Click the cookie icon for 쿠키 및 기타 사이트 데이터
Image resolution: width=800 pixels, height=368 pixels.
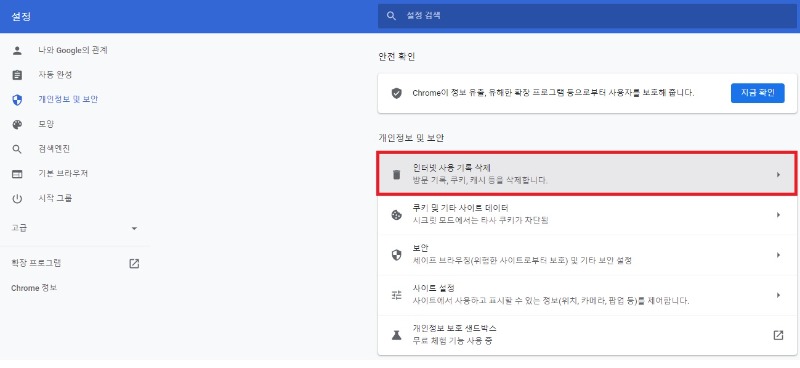point(396,215)
